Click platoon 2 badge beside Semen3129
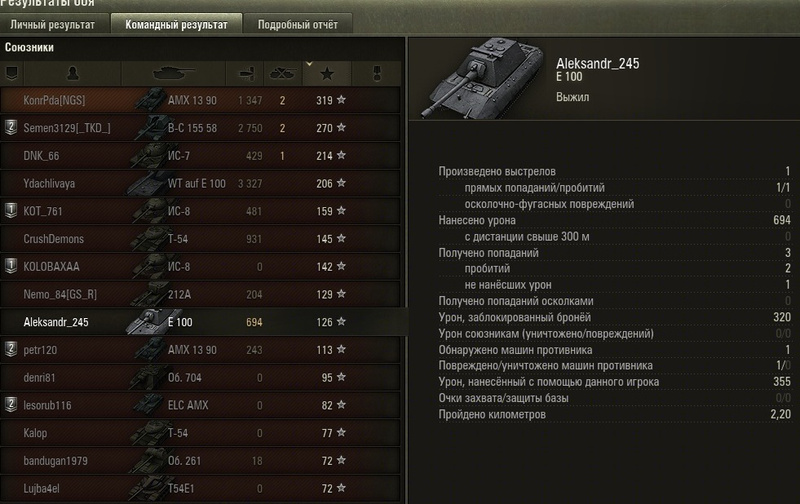Image resolution: width=800 pixels, height=504 pixels. (x=11, y=127)
